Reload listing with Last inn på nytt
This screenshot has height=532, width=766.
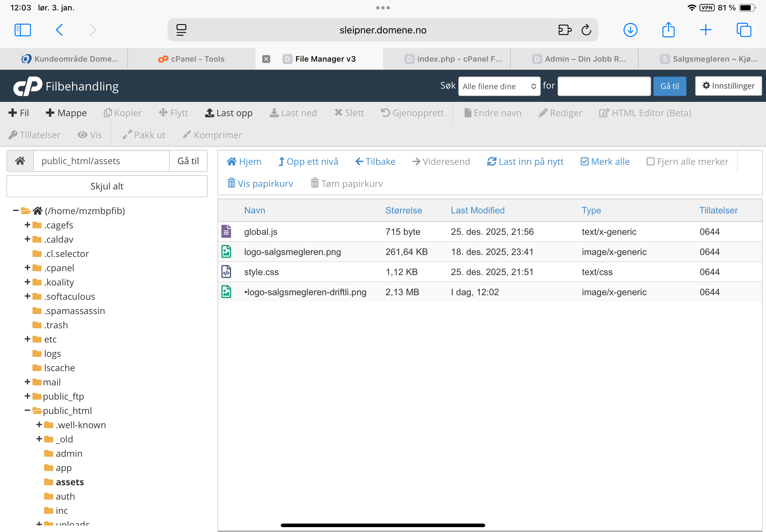[x=525, y=162]
